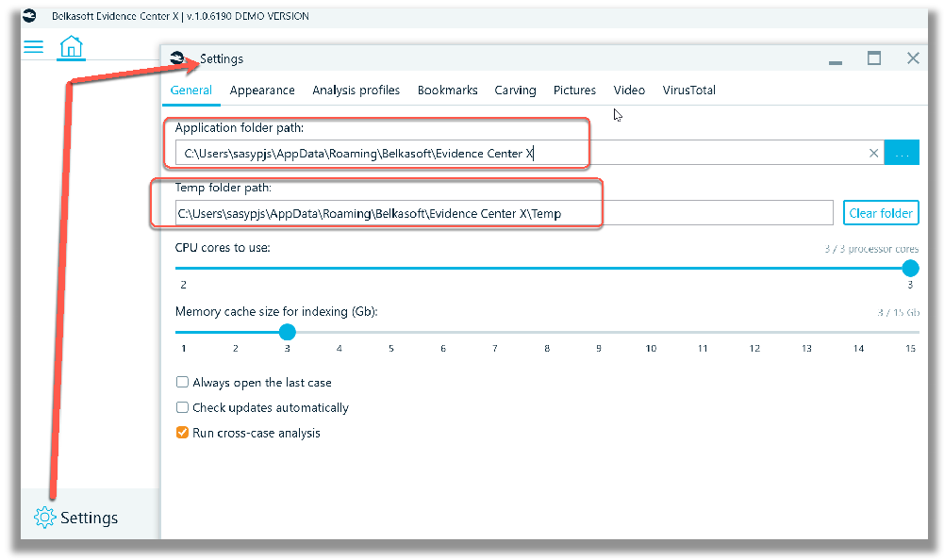Set memory cache slider to 8
944x560 pixels.
[547, 332]
